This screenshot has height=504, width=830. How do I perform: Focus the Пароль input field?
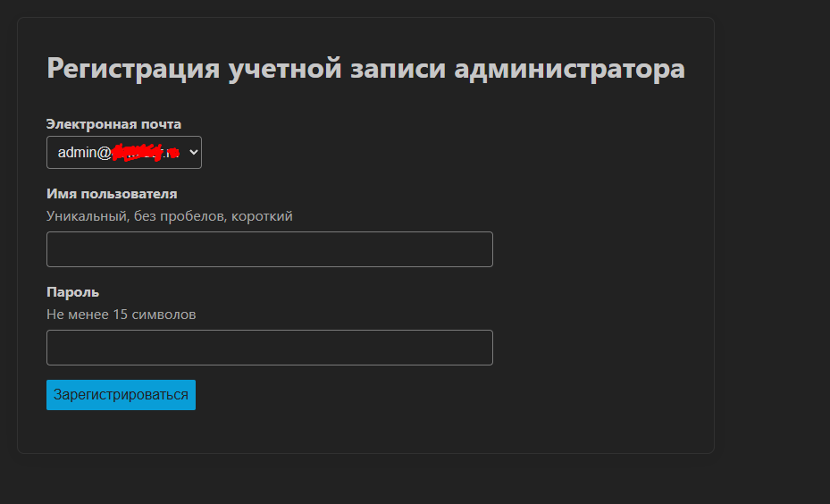(x=270, y=348)
